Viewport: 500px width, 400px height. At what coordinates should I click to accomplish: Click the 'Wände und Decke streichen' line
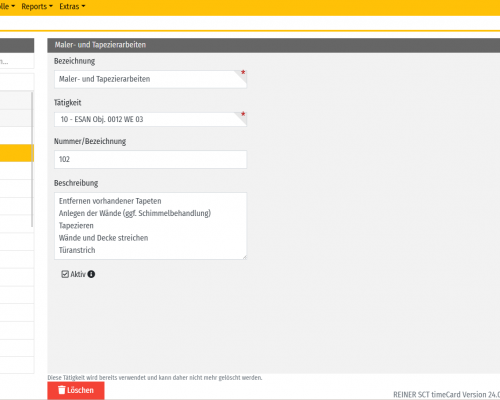(103, 238)
